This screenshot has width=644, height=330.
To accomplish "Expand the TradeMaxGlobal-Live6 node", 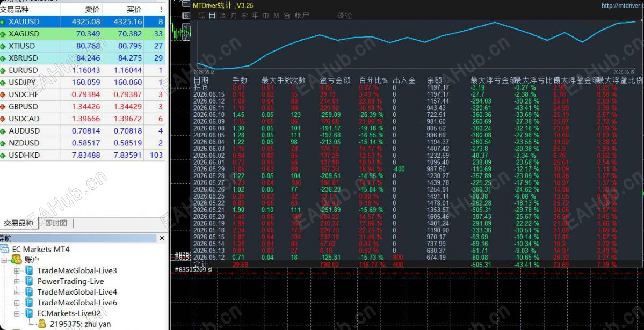I will pyautogui.click(x=17, y=303).
